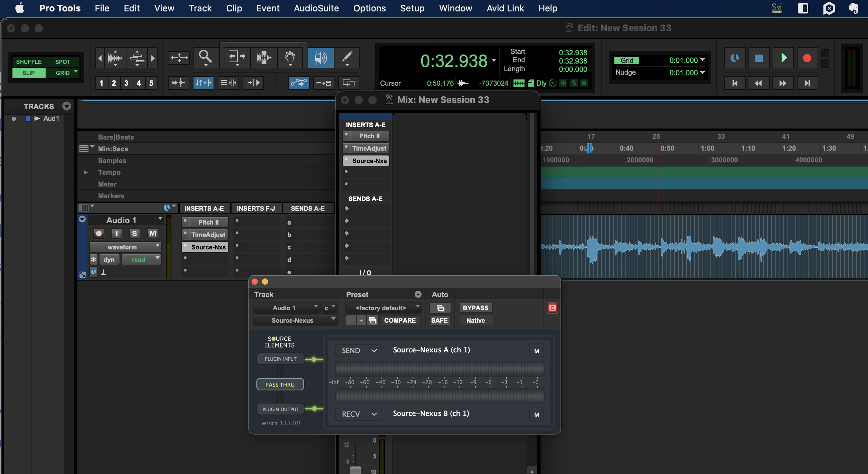The image size is (868, 474).
Task: Select the Zoomer magnifying glass tool
Action: coord(205,57)
